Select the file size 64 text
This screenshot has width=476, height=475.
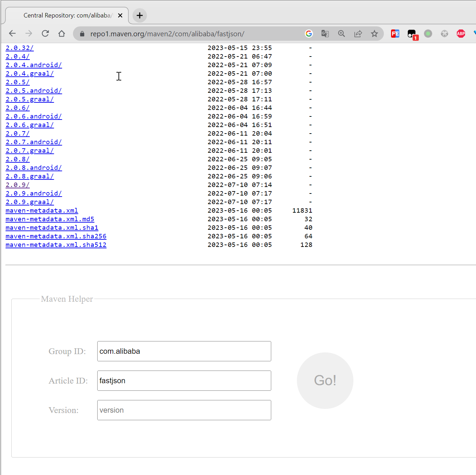pos(308,236)
